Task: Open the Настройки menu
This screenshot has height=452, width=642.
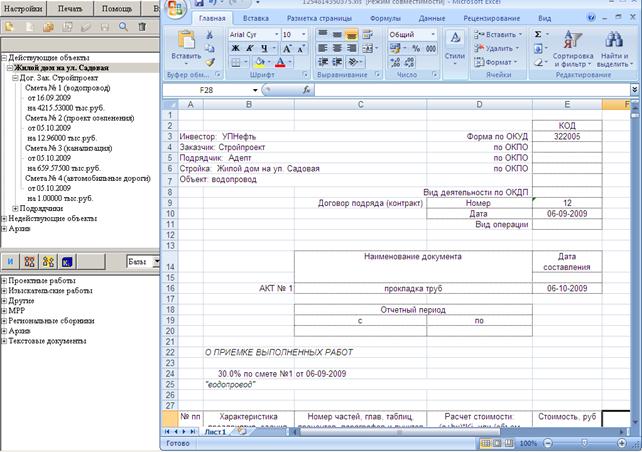Action: click(23, 9)
